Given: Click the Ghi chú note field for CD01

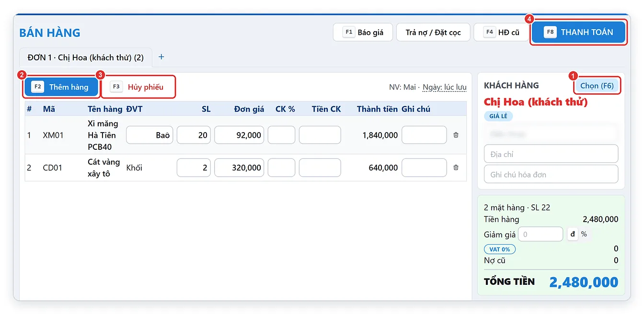Looking at the screenshot, I should [424, 168].
